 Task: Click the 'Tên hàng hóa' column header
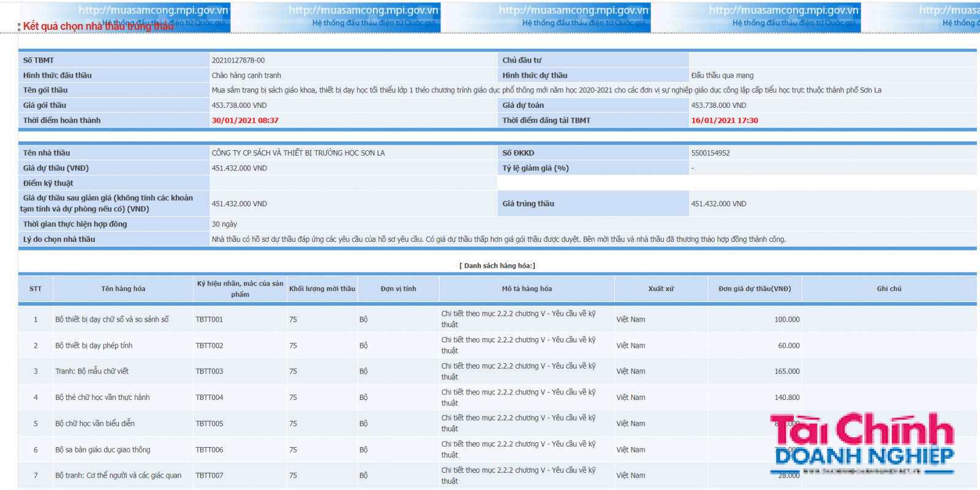pos(123,288)
